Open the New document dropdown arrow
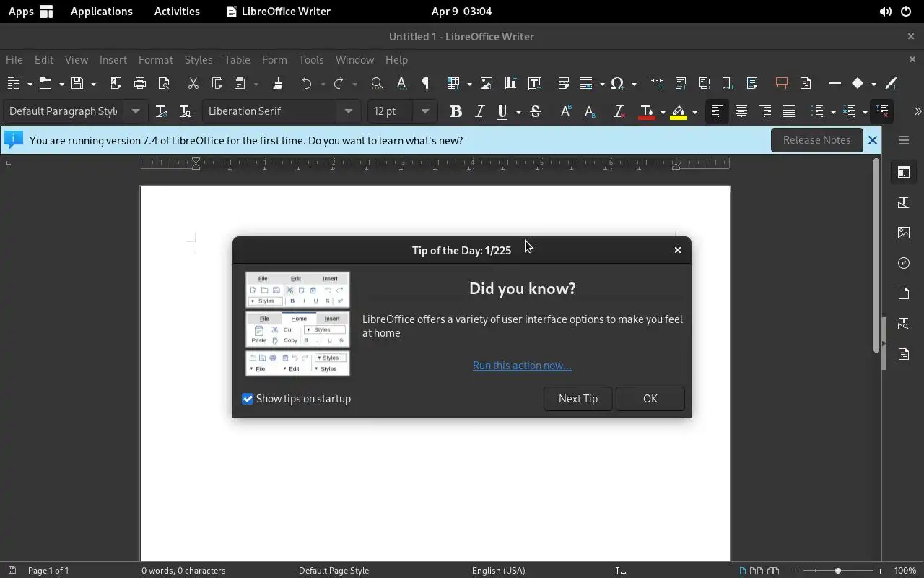This screenshot has width=924, height=578. 30,84
